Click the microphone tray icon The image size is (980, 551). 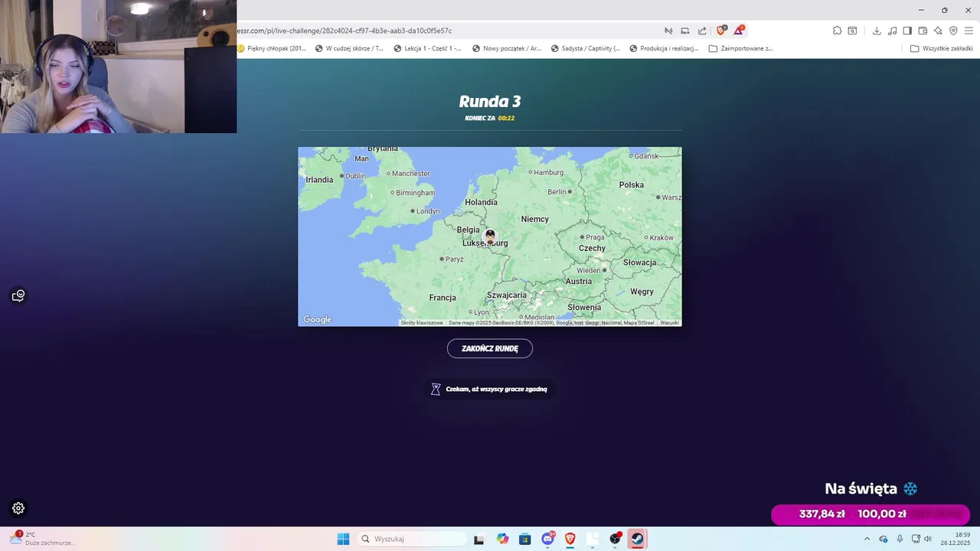(x=900, y=539)
